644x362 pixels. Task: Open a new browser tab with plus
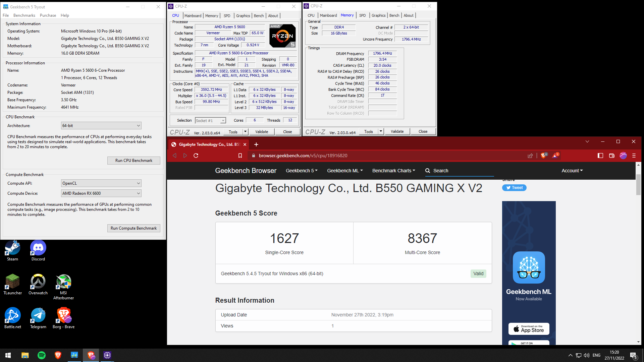pyautogui.click(x=256, y=144)
